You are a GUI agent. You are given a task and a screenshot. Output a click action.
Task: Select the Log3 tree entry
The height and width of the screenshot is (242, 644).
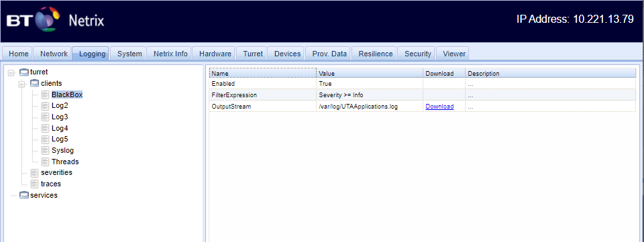(60, 117)
